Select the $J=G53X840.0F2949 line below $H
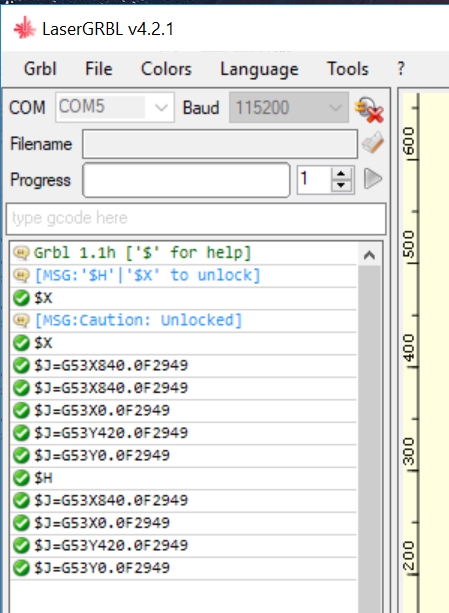 [x=184, y=500]
